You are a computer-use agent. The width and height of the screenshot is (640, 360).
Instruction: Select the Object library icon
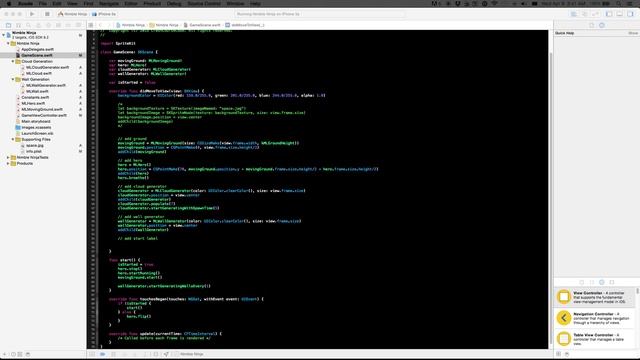[x=602, y=282]
